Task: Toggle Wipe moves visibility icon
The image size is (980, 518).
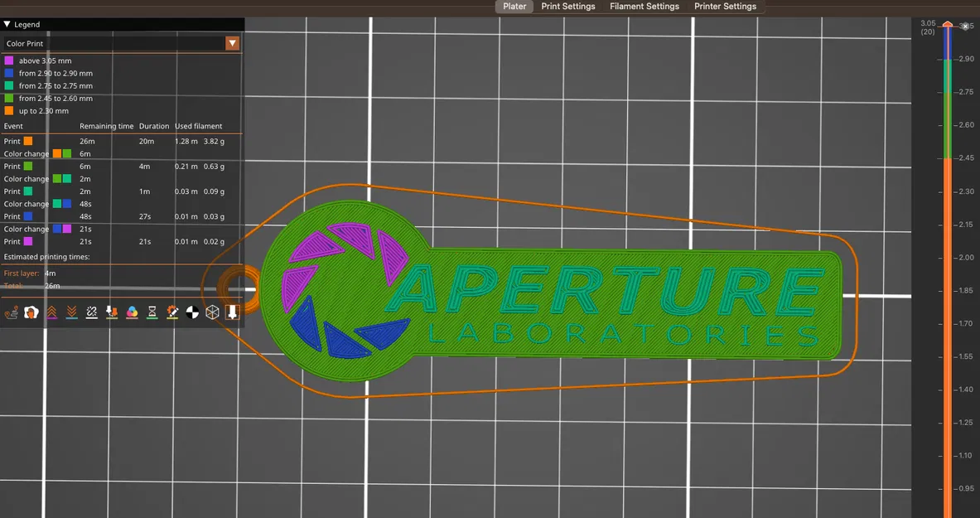Action: point(31,312)
